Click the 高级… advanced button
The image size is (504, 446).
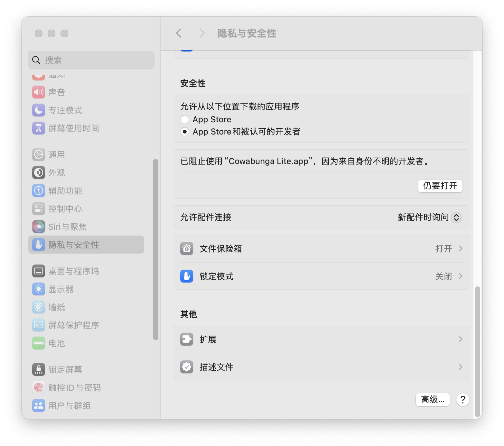pos(433,400)
